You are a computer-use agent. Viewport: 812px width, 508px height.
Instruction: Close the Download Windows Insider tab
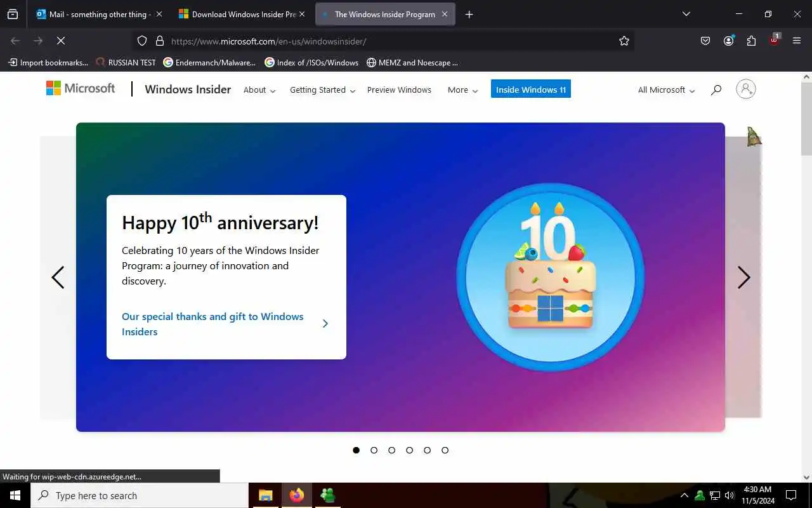click(x=302, y=14)
